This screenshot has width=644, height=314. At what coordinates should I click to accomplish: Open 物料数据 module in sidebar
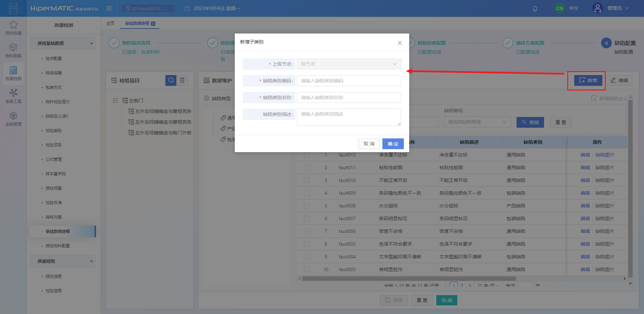(13, 50)
